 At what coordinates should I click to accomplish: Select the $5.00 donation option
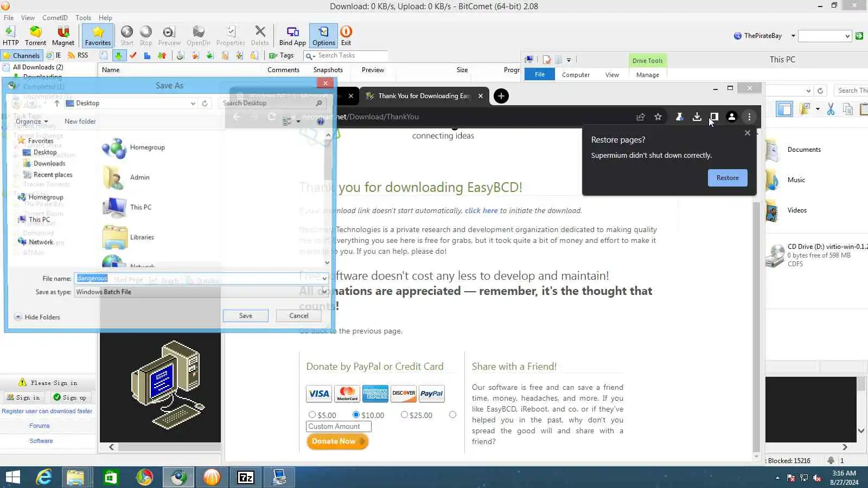pos(312,415)
